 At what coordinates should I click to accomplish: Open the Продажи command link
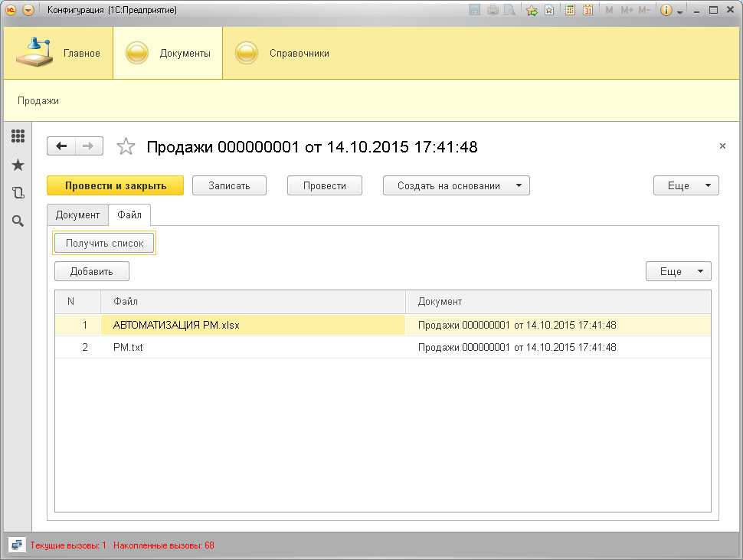coord(38,101)
